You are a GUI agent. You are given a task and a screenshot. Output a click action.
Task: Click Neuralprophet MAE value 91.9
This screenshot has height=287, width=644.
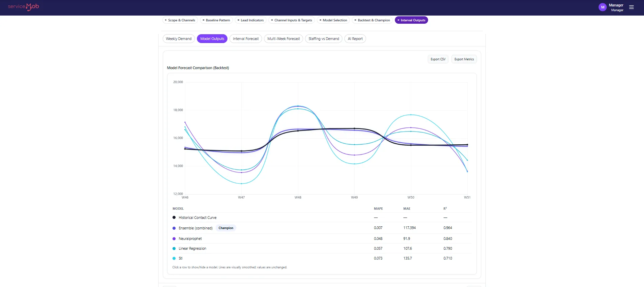pyautogui.click(x=407, y=239)
